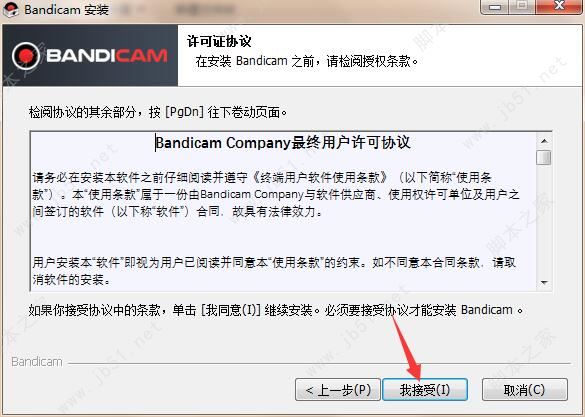585x417 pixels.
Task: Click the BANDICAM banner wordmark
Action: pyautogui.click(x=107, y=56)
